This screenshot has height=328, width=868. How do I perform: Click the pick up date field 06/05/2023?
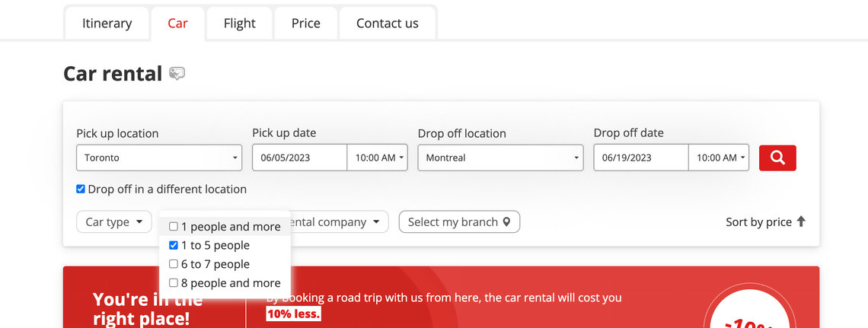click(x=299, y=158)
